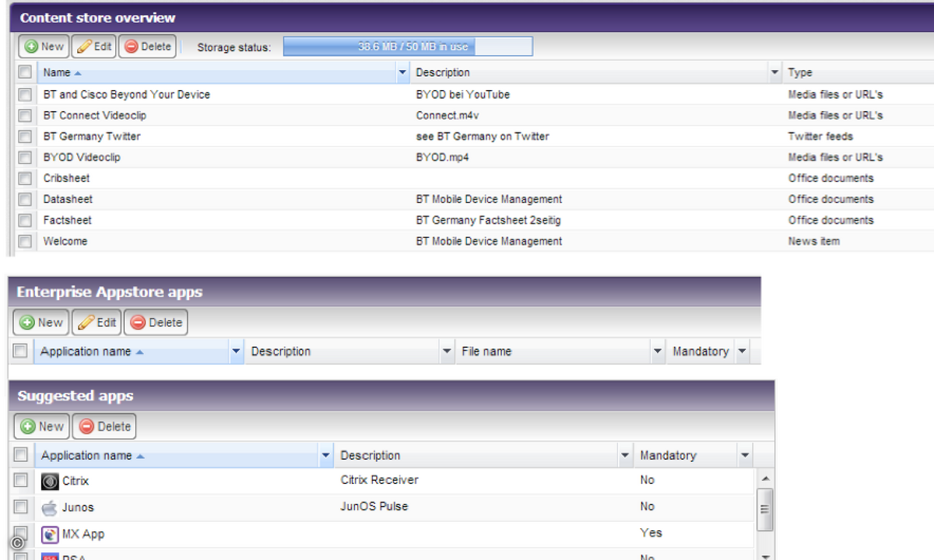Click New in Content store overview

click(44, 47)
